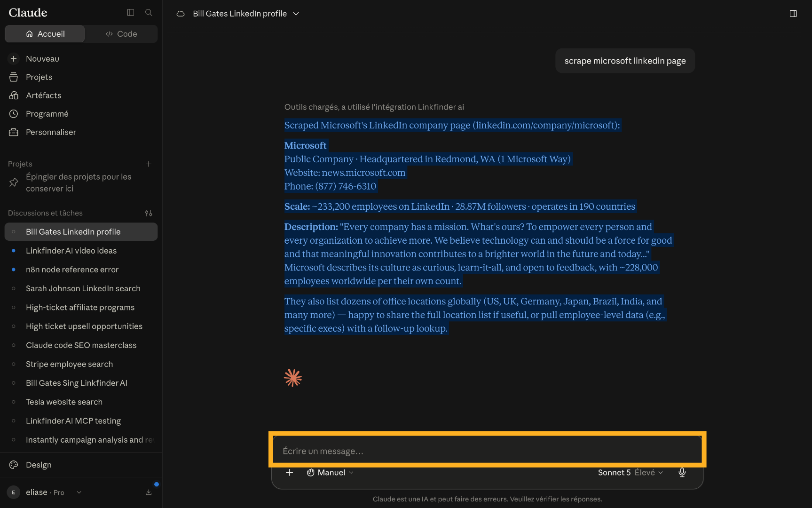
Task: Open the High ticket upsell opportunities discussion
Action: [x=81, y=326]
